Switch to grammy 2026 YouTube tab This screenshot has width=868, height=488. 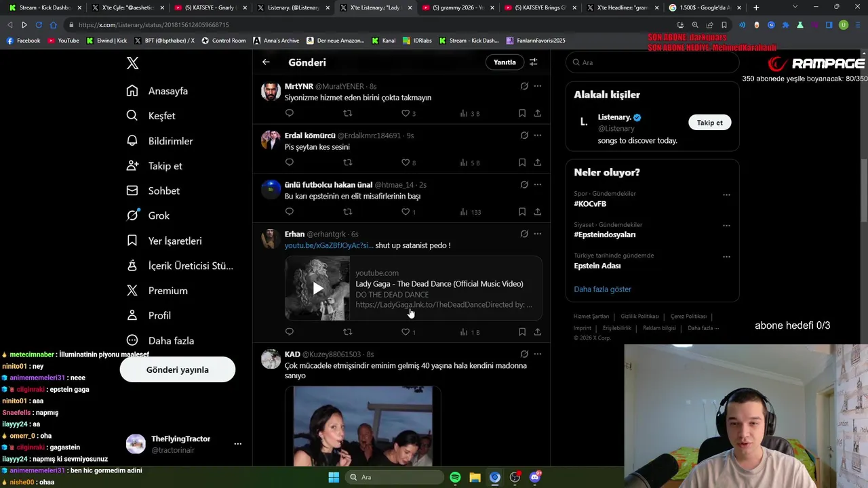click(457, 7)
